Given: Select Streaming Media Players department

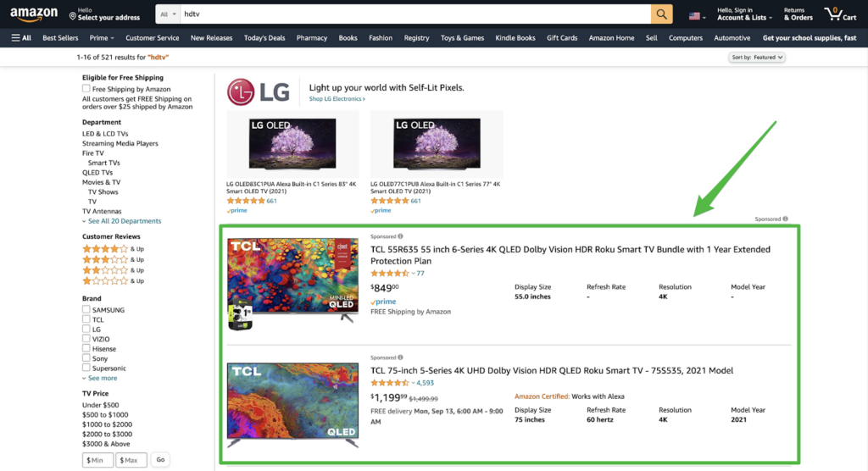Looking at the screenshot, I should [120, 143].
